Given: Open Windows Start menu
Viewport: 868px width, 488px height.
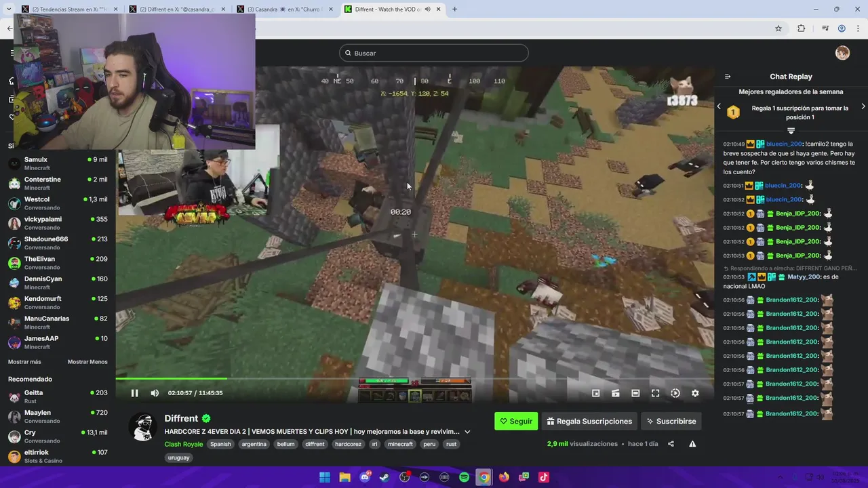Looking at the screenshot, I should pos(325,477).
